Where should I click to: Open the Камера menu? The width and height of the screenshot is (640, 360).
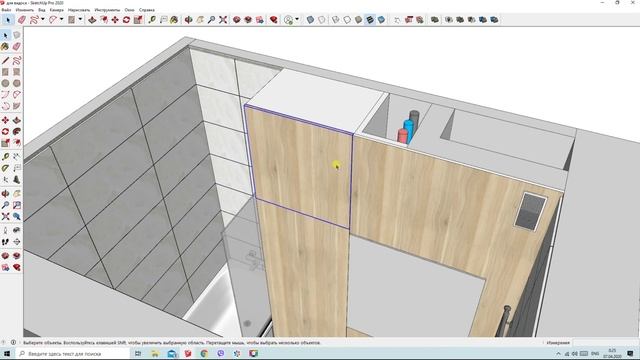[x=56, y=10]
